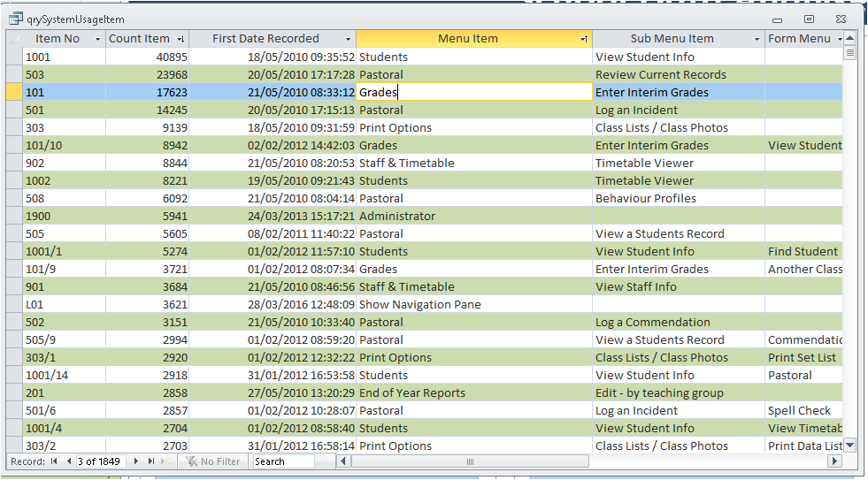Click the Search box in navigation bar
The image size is (868, 480).
click(x=283, y=461)
